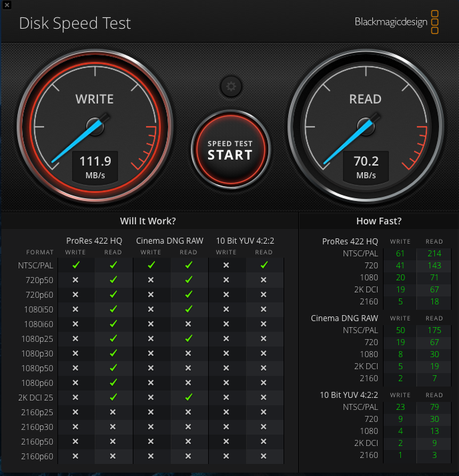Click the NTSC/PAL Cinema DNG RAW write checkmark
This screenshot has height=476, width=459.
[x=151, y=265]
